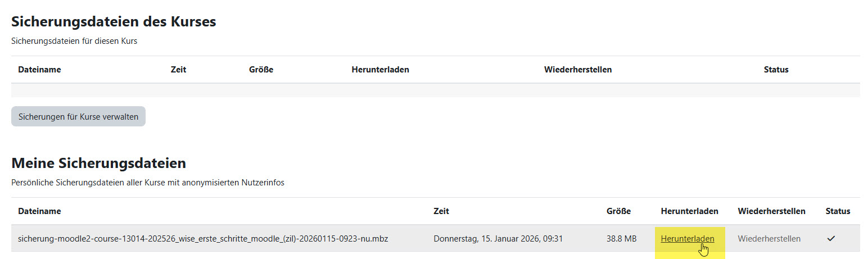Click Zeit column header in lower table

click(441, 211)
